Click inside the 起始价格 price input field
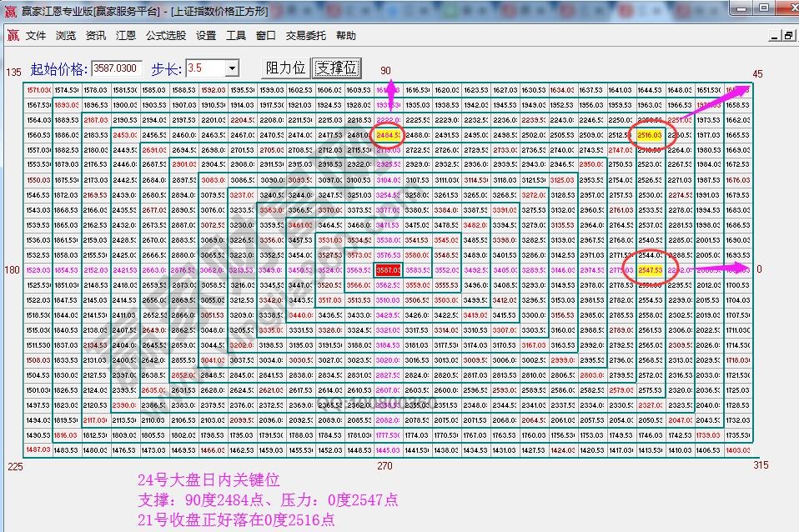The width and height of the screenshot is (799, 532). click(x=116, y=67)
